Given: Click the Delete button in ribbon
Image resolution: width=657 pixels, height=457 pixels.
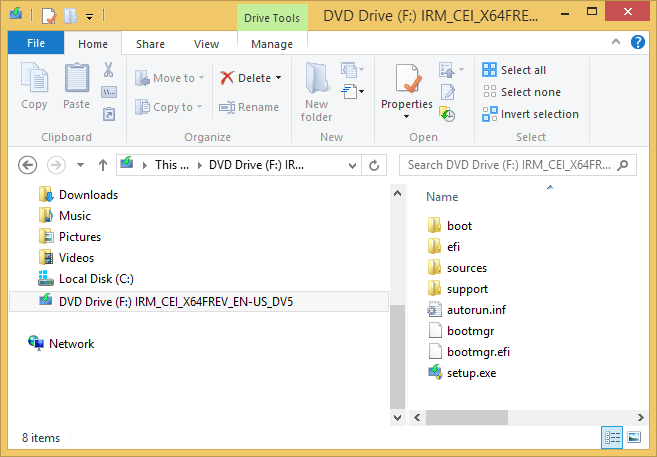Looking at the screenshot, I should pyautogui.click(x=245, y=78).
